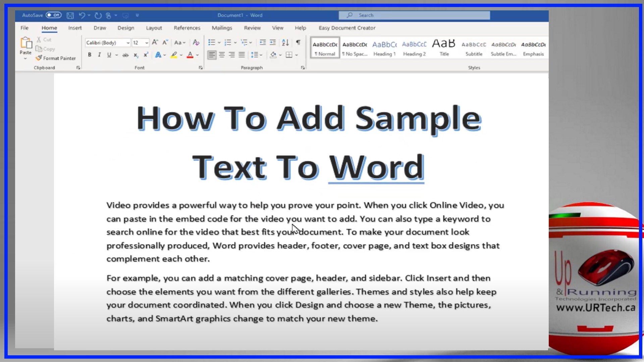This screenshot has width=644, height=362.
Task: Enable center text alignment
Action: point(222,55)
